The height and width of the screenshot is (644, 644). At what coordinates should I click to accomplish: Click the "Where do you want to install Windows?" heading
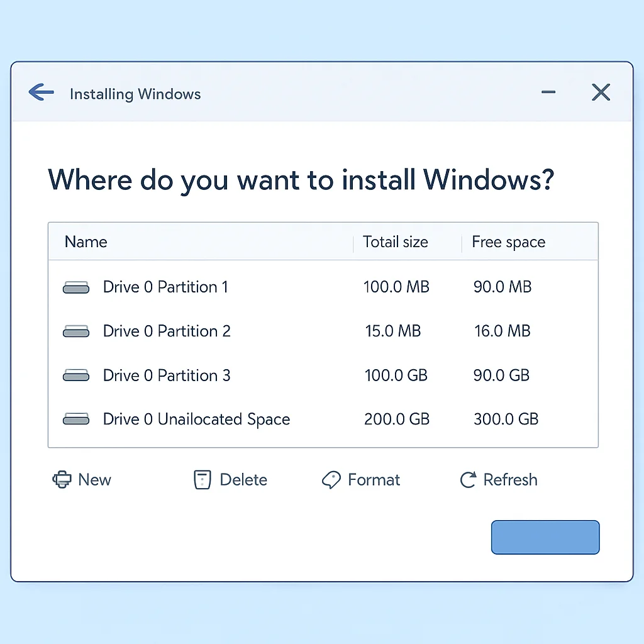301,180
